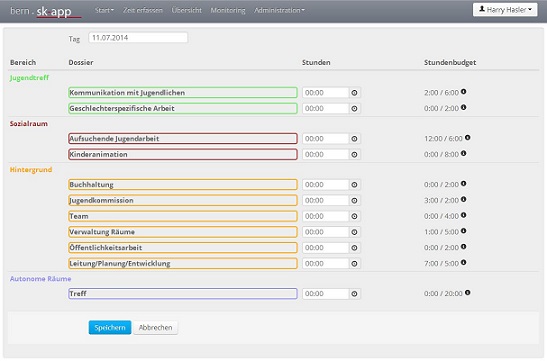Screen dimensions: 547x361
Task: Click clock icon for Kinderanimation hours
Action: click(x=354, y=155)
